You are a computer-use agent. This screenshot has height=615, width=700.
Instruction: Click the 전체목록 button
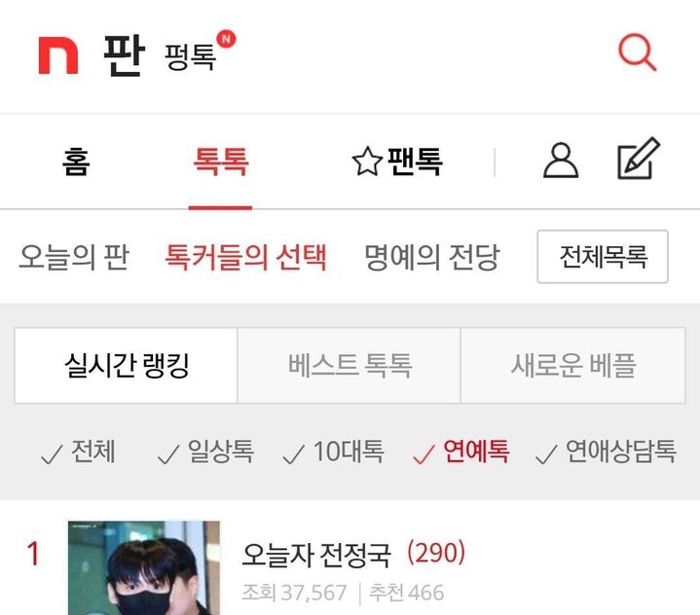[603, 257]
